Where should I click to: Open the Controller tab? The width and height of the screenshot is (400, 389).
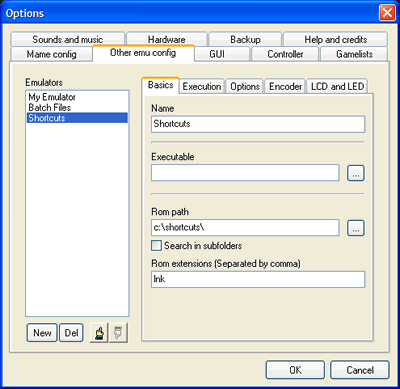point(285,54)
